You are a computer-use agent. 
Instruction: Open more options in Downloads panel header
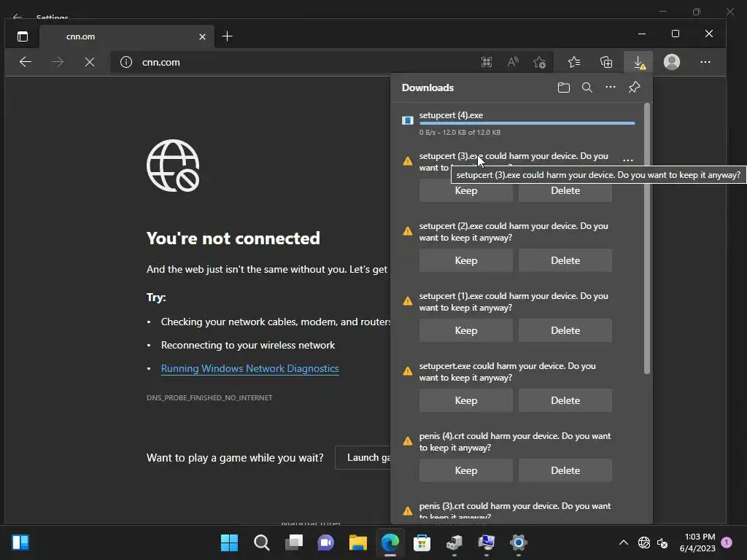click(611, 87)
